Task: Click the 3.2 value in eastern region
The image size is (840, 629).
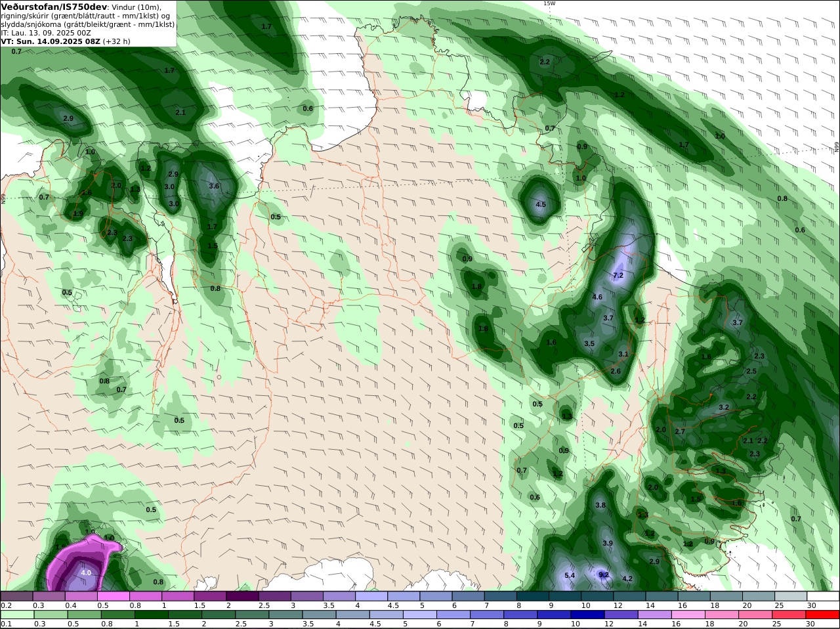Action: click(x=724, y=407)
